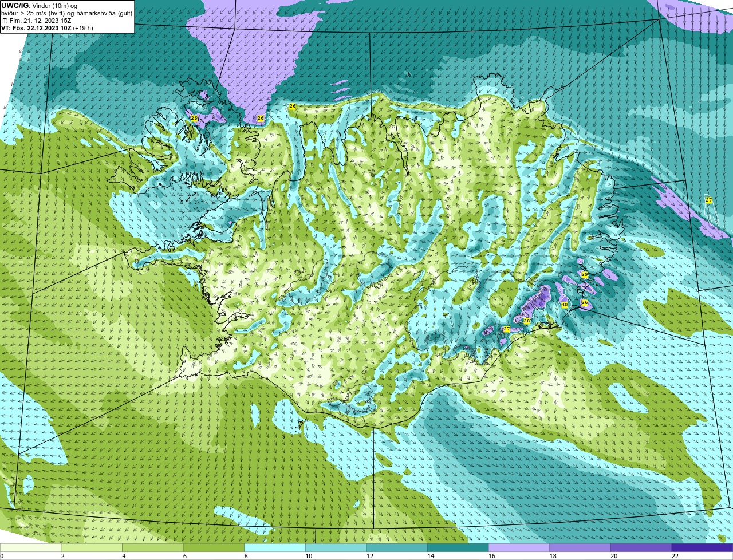This screenshot has height=560, width=733.
Task: Click the color scale tick label 14
Action: pyautogui.click(x=431, y=556)
